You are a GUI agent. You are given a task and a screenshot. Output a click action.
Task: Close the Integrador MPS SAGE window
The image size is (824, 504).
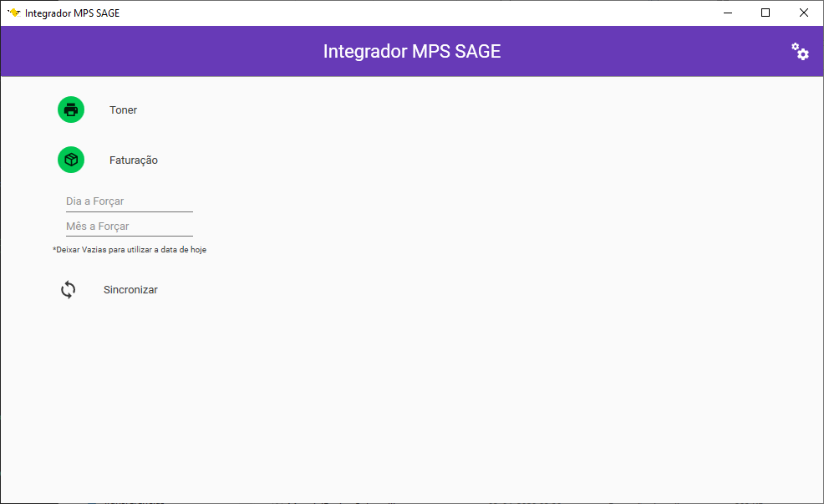pos(804,13)
